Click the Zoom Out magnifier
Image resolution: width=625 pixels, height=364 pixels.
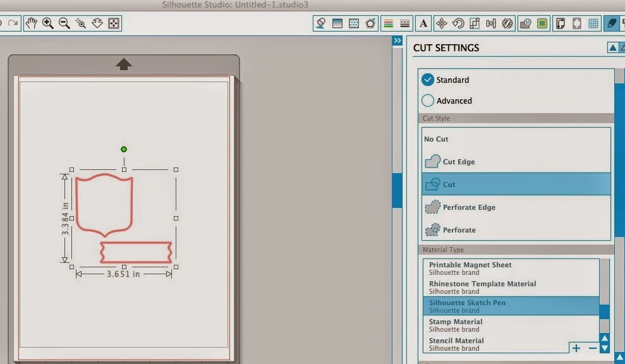pyautogui.click(x=64, y=23)
